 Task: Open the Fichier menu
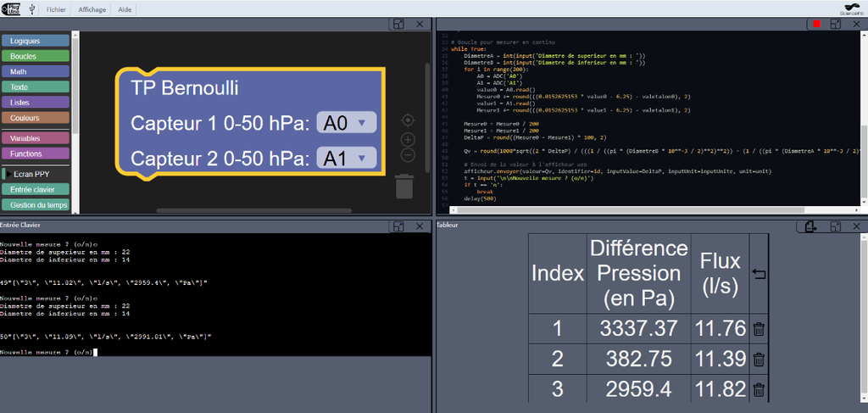(56, 9)
